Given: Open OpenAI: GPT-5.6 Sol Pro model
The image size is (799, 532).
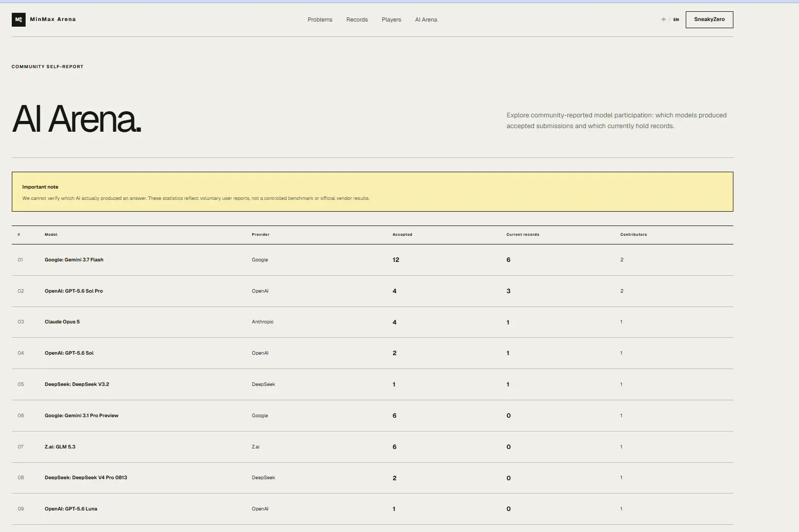Looking at the screenshot, I should (x=74, y=291).
